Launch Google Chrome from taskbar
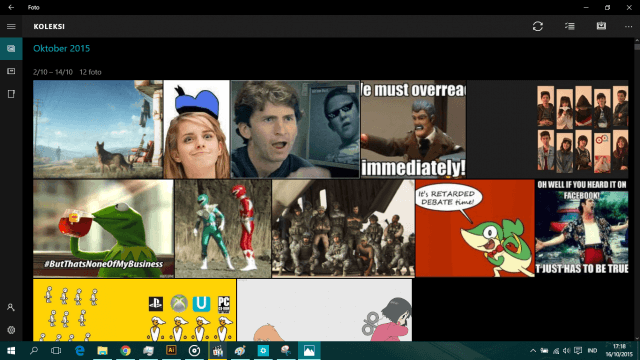 tap(125, 351)
